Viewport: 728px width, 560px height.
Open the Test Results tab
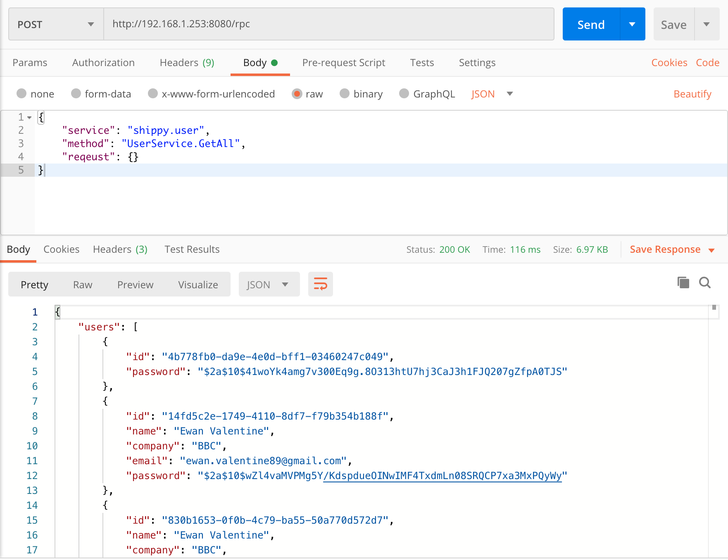(192, 249)
